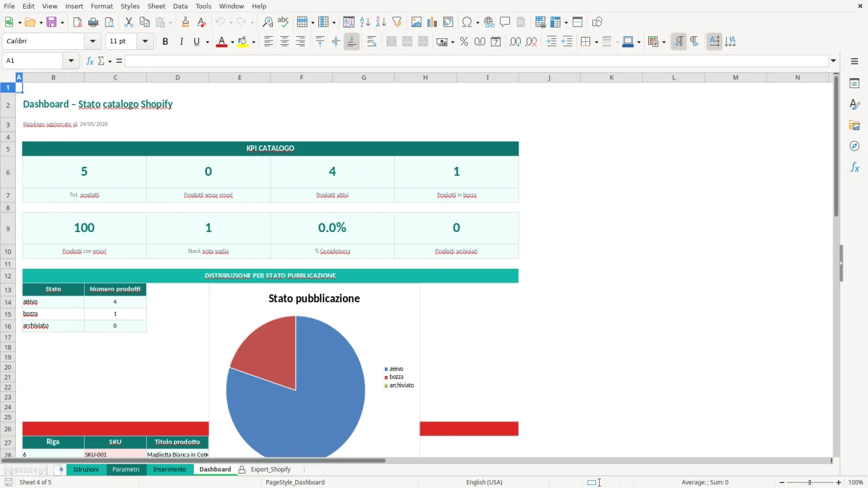Click the English (USA) language status
Image resolution: width=868 pixels, height=488 pixels.
tap(484, 482)
